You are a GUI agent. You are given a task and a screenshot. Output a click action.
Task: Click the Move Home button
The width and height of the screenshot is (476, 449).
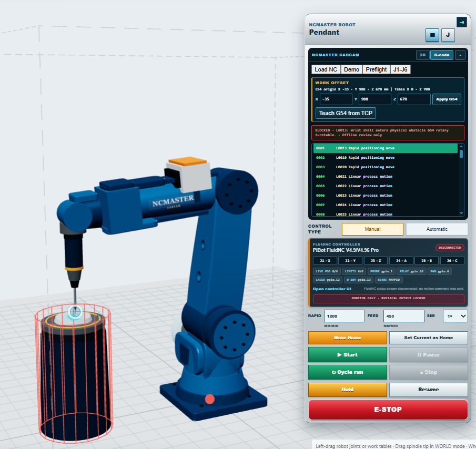347,338
